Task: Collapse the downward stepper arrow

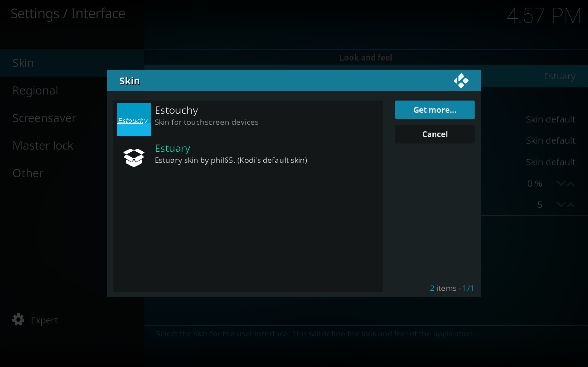Action: point(558,183)
